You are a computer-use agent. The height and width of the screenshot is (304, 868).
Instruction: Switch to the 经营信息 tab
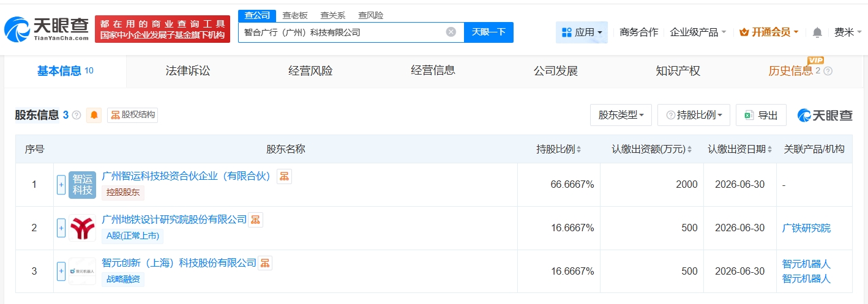[x=433, y=71]
